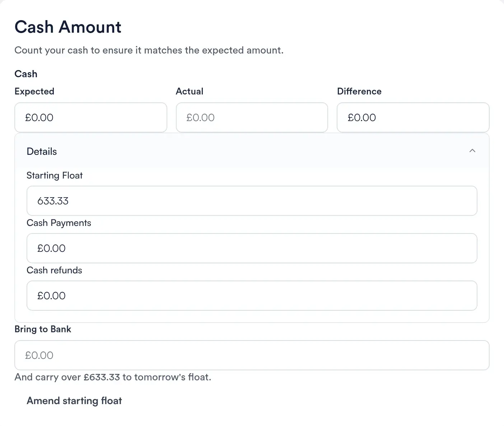The height and width of the screenshot is (426, 504).
Task: Click the Starting Float field
Action: (252, 201)
